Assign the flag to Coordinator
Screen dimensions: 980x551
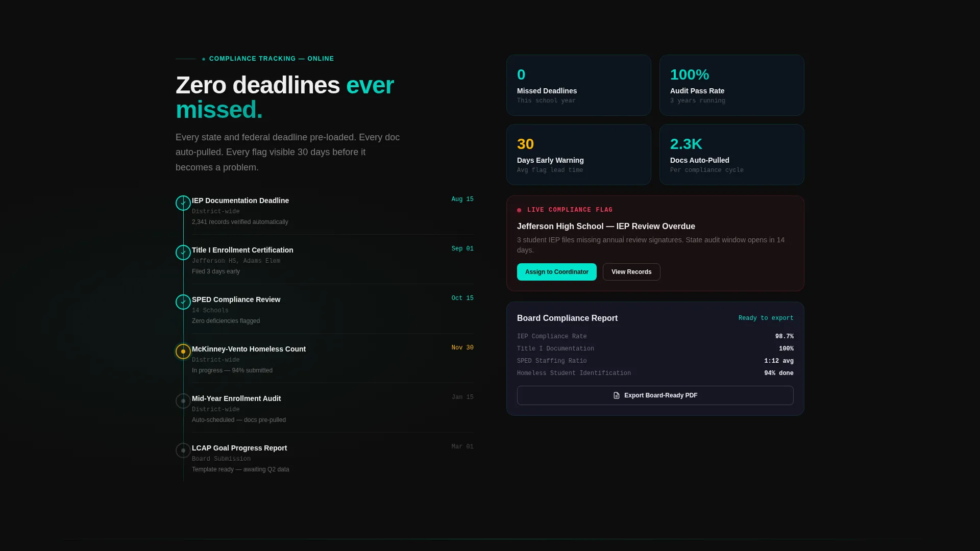556,272
